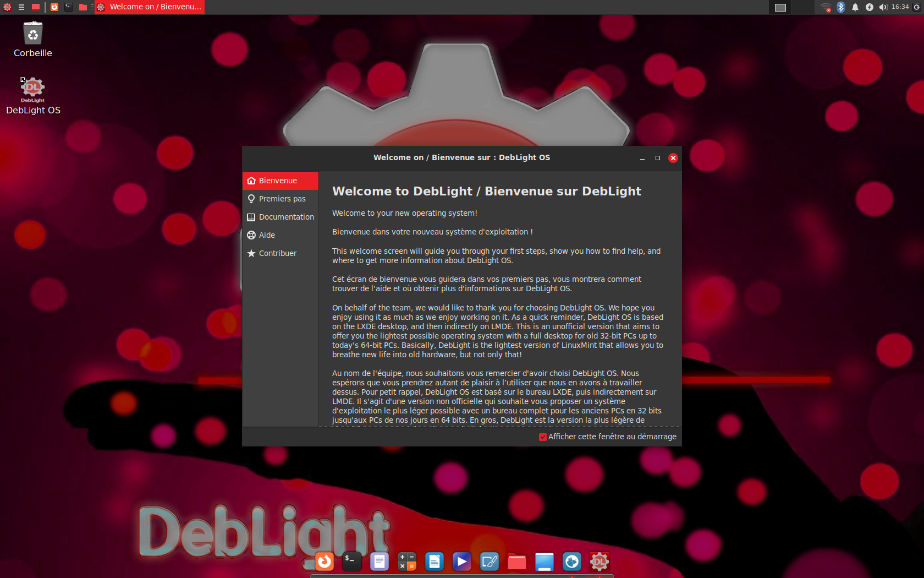Open the logout button in the panel corner
Image resolution: width=924 pixels, height=578 pixels.
(x=917, y=7)
